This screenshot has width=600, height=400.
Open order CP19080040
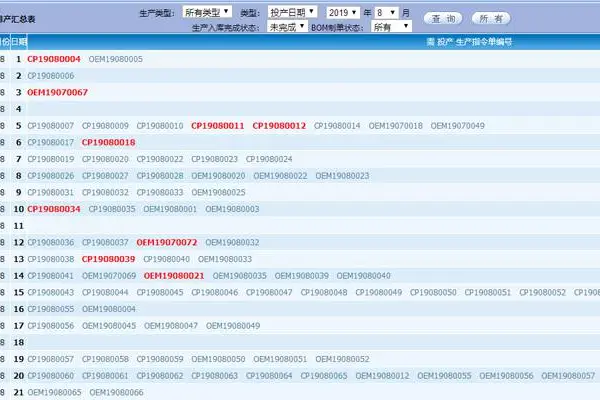point(166,259)
